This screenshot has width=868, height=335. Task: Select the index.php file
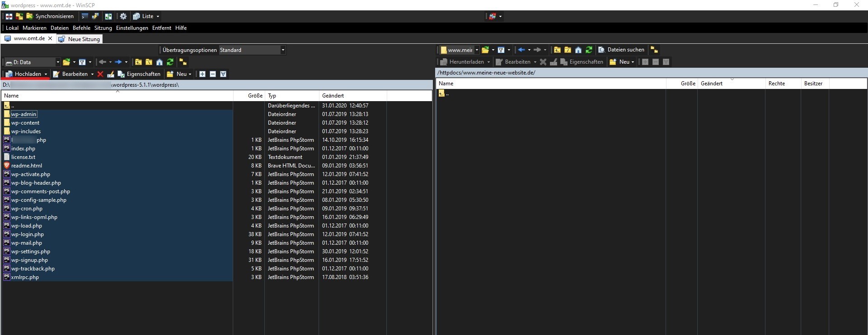(23, 149)
